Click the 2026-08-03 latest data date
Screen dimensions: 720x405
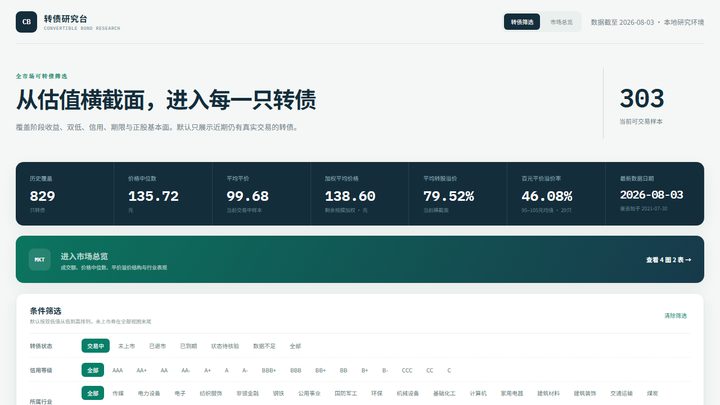(x=652, y=195)
